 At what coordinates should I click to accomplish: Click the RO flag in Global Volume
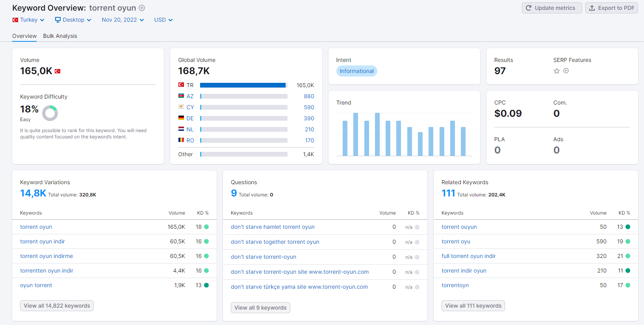181,140
